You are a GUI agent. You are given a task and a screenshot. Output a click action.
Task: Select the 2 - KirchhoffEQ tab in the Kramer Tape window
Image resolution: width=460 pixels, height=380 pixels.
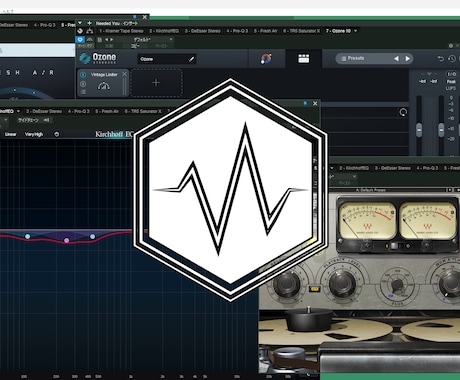[354, 168]
